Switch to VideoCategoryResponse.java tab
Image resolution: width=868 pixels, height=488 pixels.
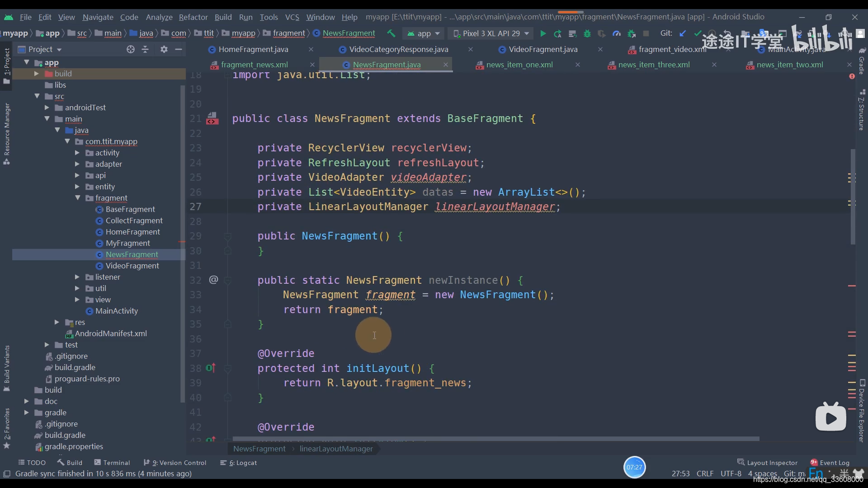pos(399,49)
